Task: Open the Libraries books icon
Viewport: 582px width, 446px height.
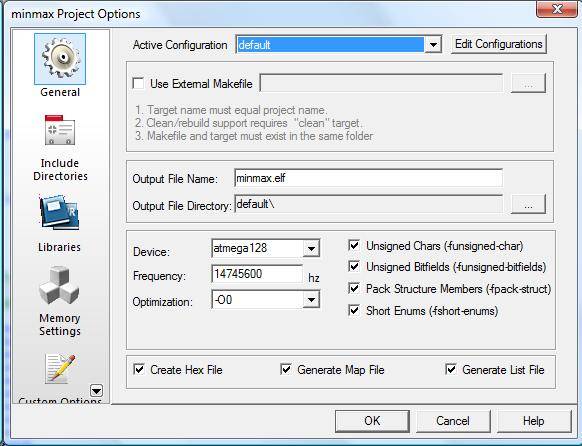Action: (59, 212)
